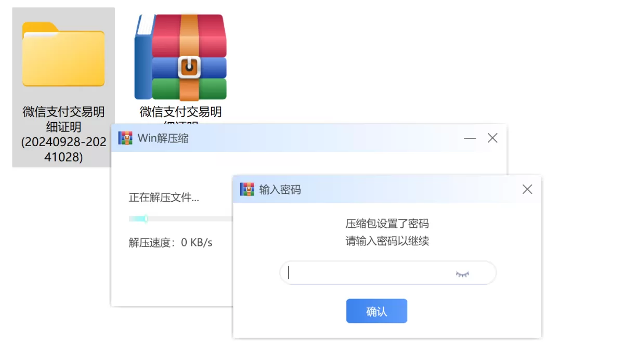Image resolution: width=624 pixels, height=364 pixels.
Task: Click the 输入密码 dialog title text
Action: [280, 190]
